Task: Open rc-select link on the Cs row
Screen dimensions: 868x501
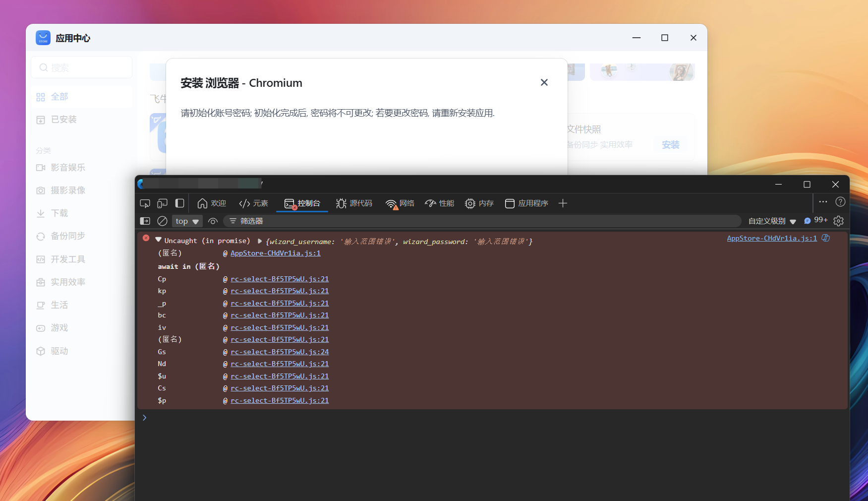Action: point(280,388)
